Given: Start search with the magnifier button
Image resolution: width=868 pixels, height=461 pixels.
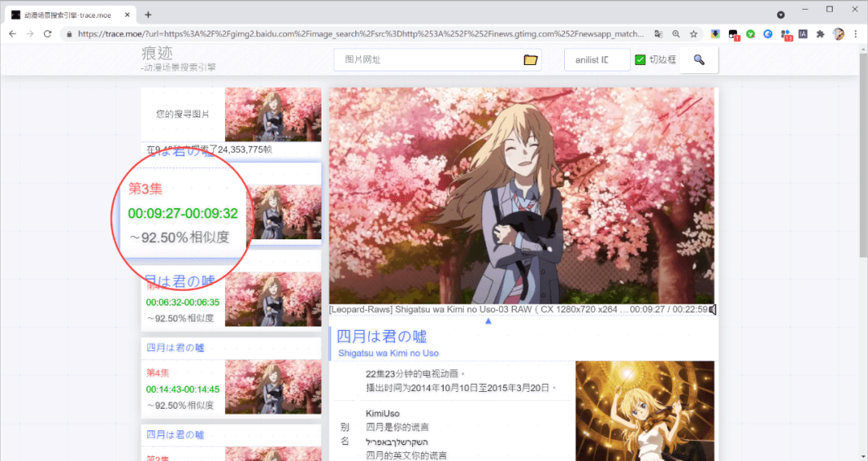Looking at the screenshot, I should point(698,59).
